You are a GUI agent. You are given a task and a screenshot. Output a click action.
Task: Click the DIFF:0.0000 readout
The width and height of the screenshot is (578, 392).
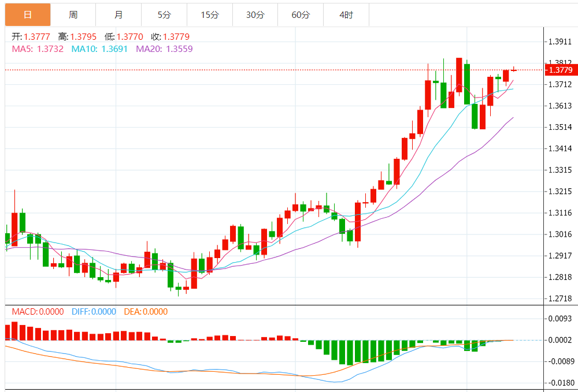(94, 312)
